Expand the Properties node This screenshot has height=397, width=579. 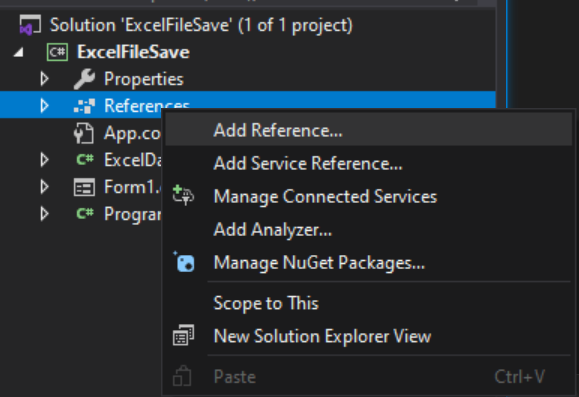point(44,79)
